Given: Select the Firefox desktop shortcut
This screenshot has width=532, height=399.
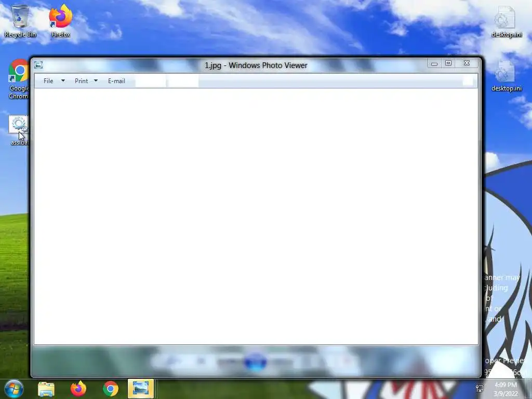Looking at the screenshot, I should click(60, 21).
